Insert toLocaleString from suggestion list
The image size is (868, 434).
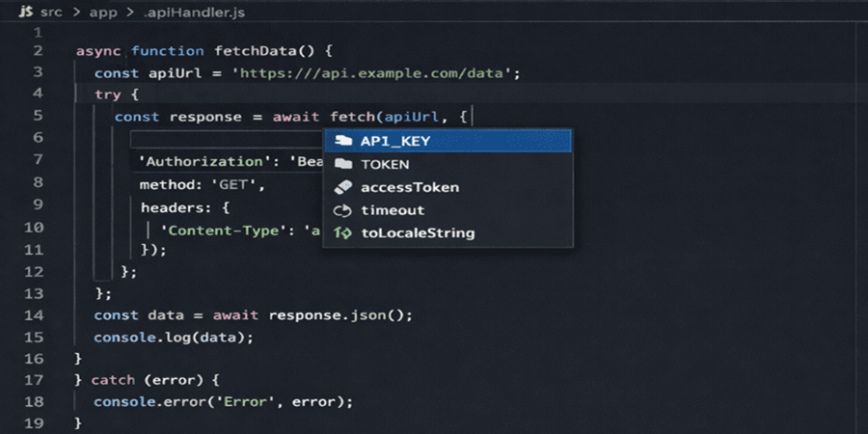click(417, 233)
